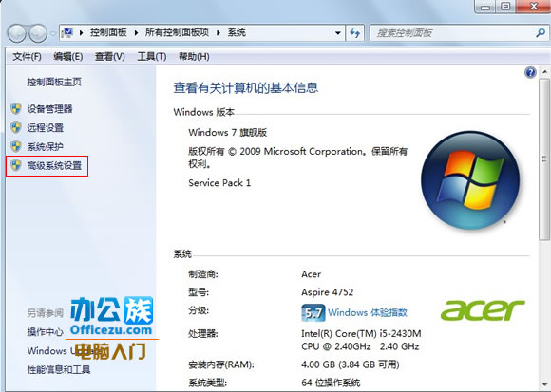
Task: Open 系统保护 link
Action: [45, 146]
